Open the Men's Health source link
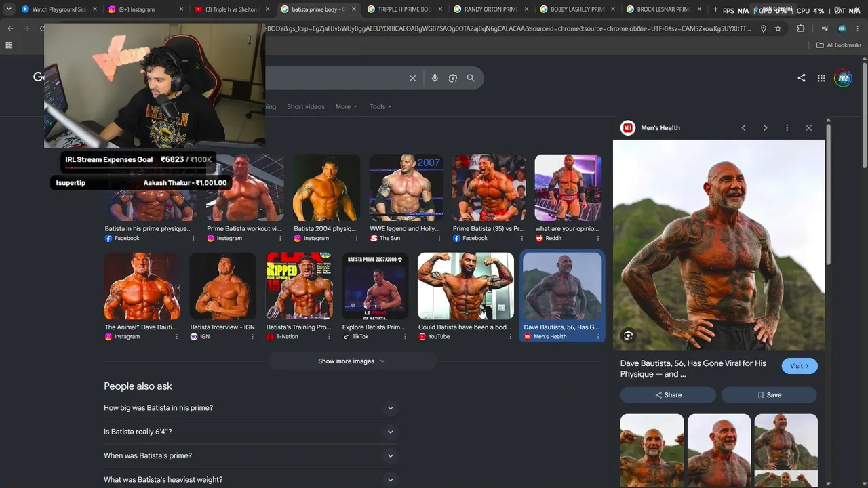The image size is (868, 488). [660, 128]
